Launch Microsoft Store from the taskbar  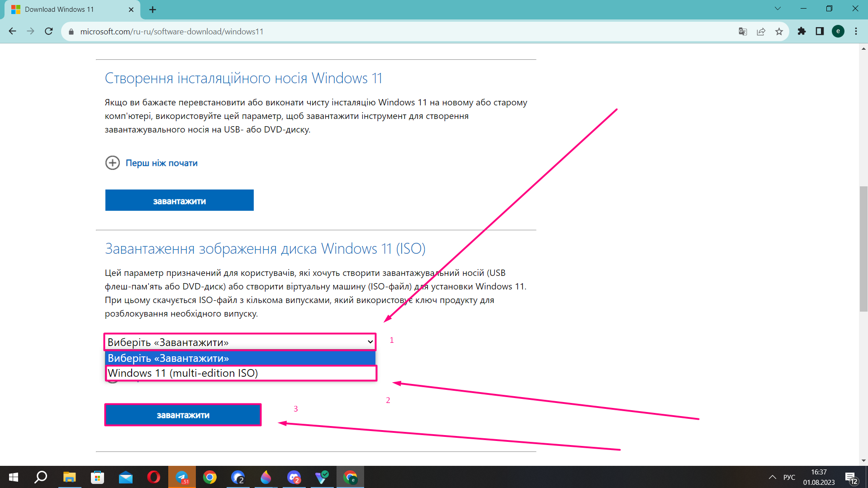pyautogui.click(x=97, y=477)
